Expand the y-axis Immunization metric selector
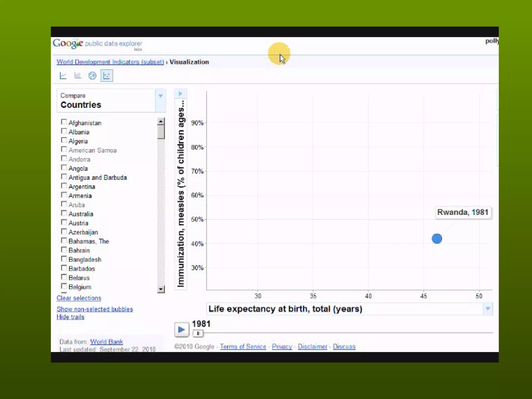The height and width of the screenshot is (399, 532). (x=181, y=94)
